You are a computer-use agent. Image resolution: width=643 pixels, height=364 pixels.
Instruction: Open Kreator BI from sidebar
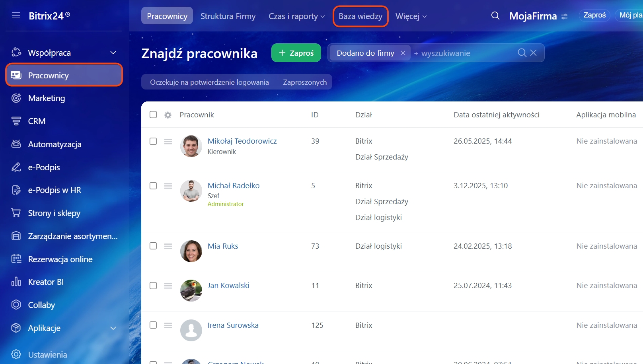pos(46,282)
